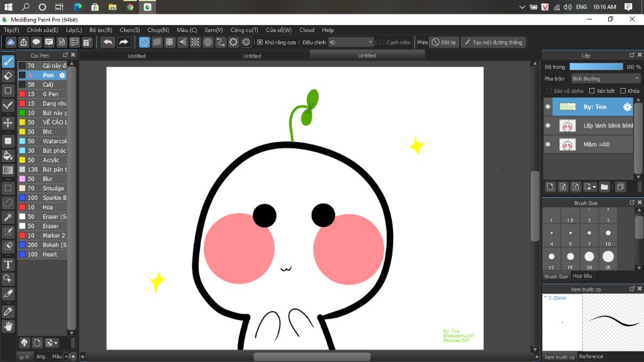
Task: Select the Acrylic brush
Action: [x=42, y=160]
